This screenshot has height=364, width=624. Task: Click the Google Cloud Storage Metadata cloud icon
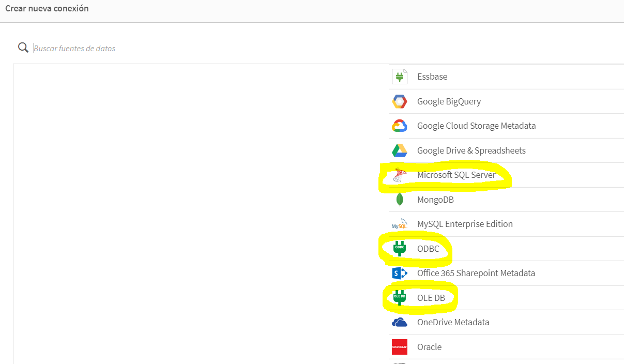coord(399,125)
